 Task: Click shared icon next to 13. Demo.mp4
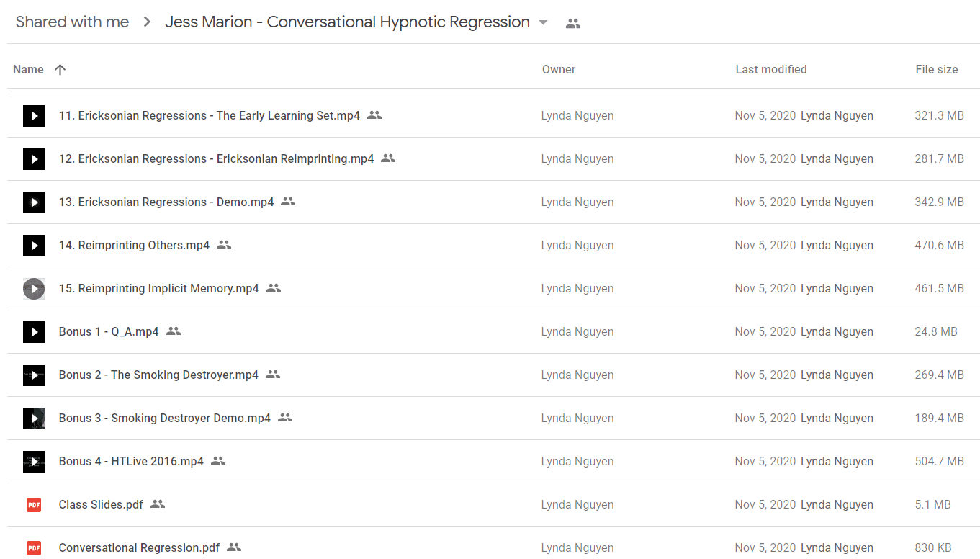pyautogui.click(x=288, y=201)
